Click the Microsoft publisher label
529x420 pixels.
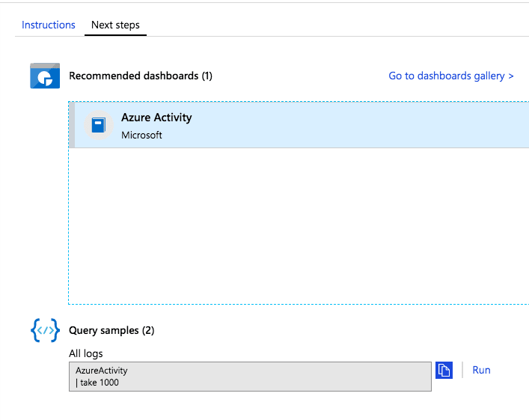click(x=141, y=135)
